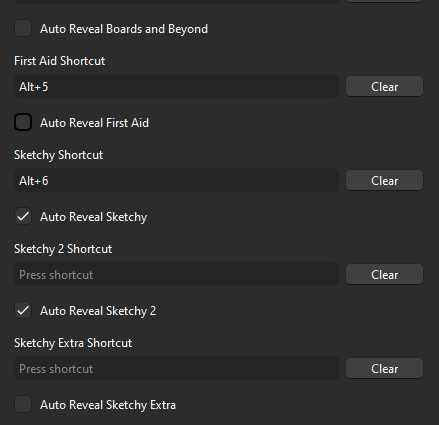
Task: Clear the Sketchy shortcut Alt+6
Action: coord(384,181)
